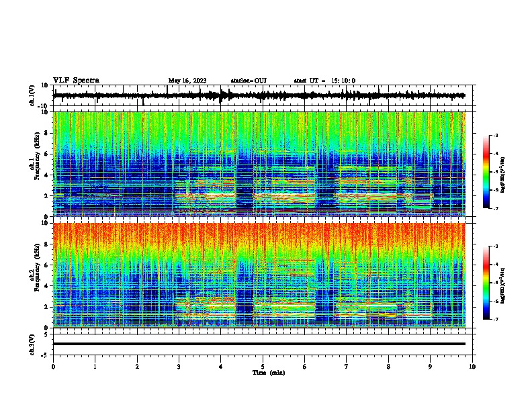
Task: Click the "6" kHz tick on ch.1 frequency axis
Action: (46, 154)
